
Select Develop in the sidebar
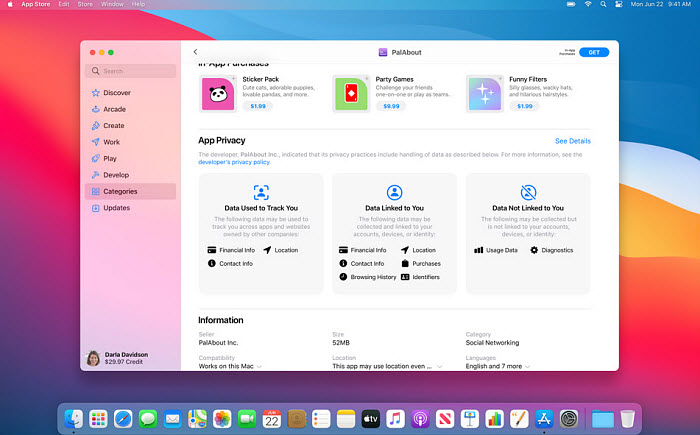coord(130,175)
